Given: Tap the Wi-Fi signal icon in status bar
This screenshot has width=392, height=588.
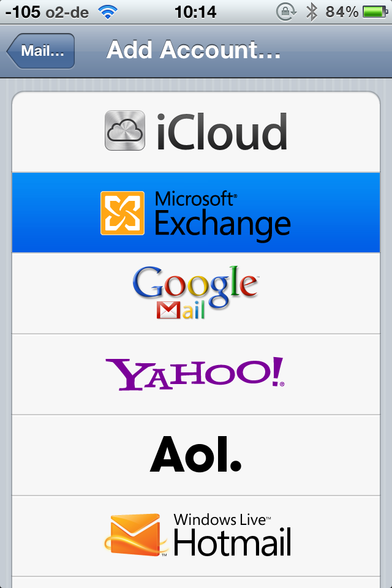Looking at the screenshot, I should [x=108, y=12].
